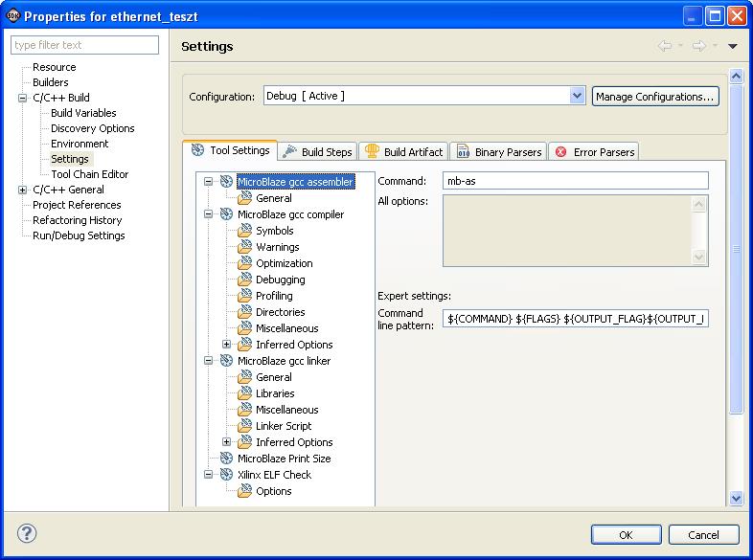Click the Warnings folder icon
The image size is (753, 560).
[x=245, y=247]
